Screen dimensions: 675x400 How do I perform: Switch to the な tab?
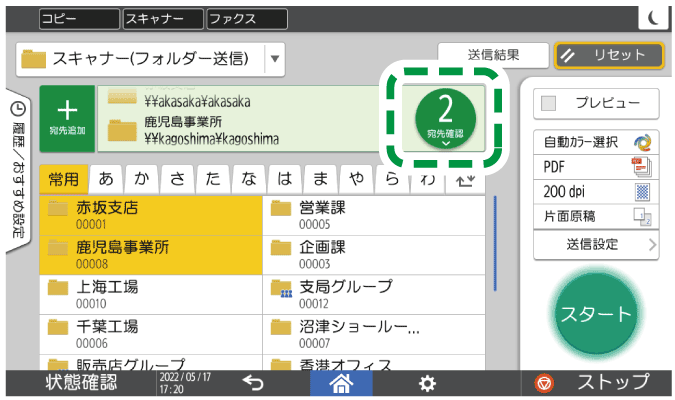[249, 179]
